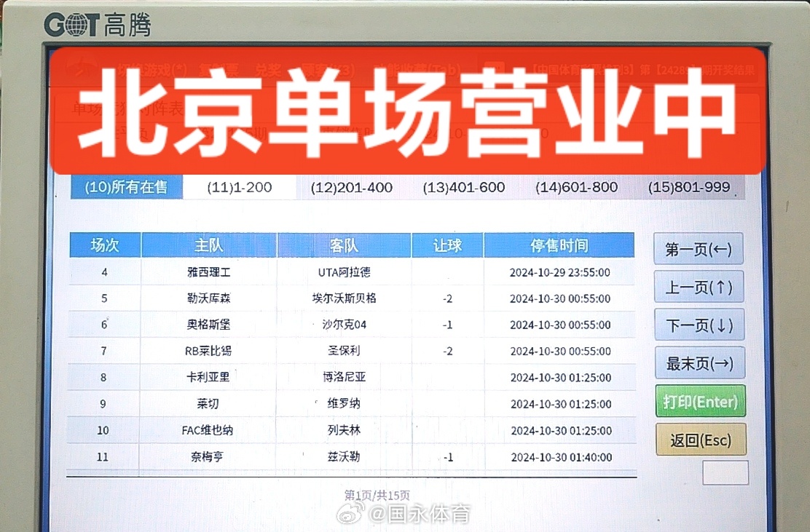Click the 下一页 next page button
The image size is (810, 532).
pos(699,325)
